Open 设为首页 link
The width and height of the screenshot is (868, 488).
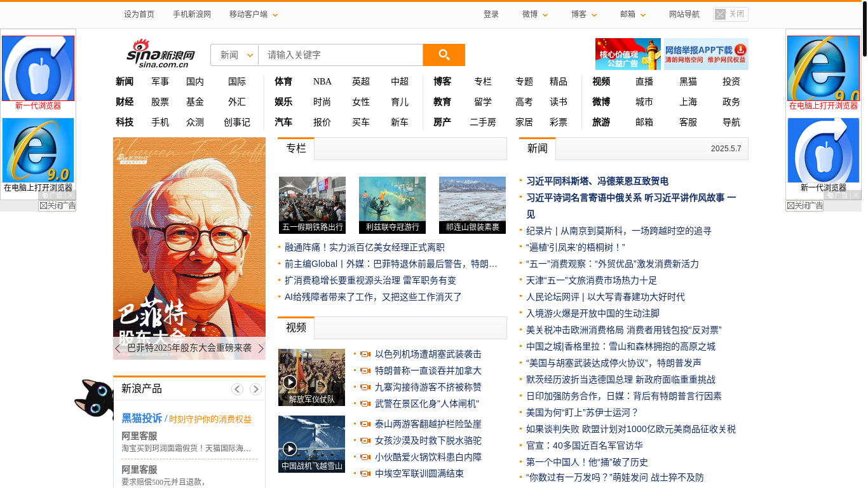click(139, 15)
